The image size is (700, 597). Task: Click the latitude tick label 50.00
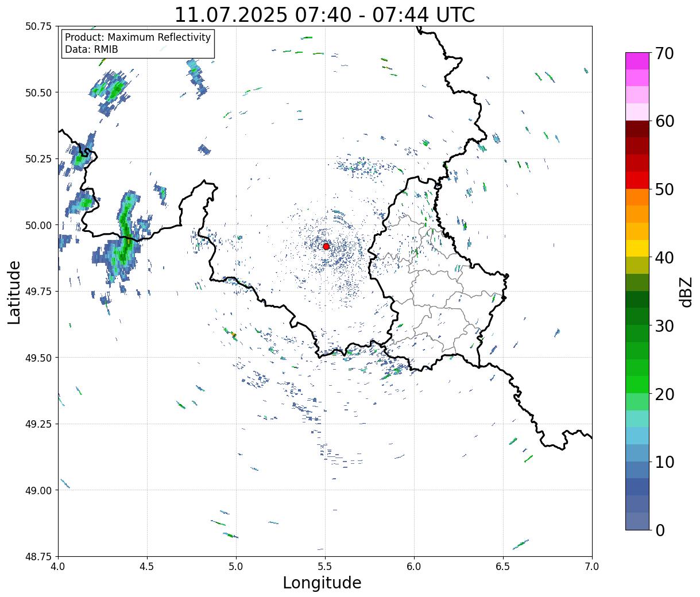[38, 225]
